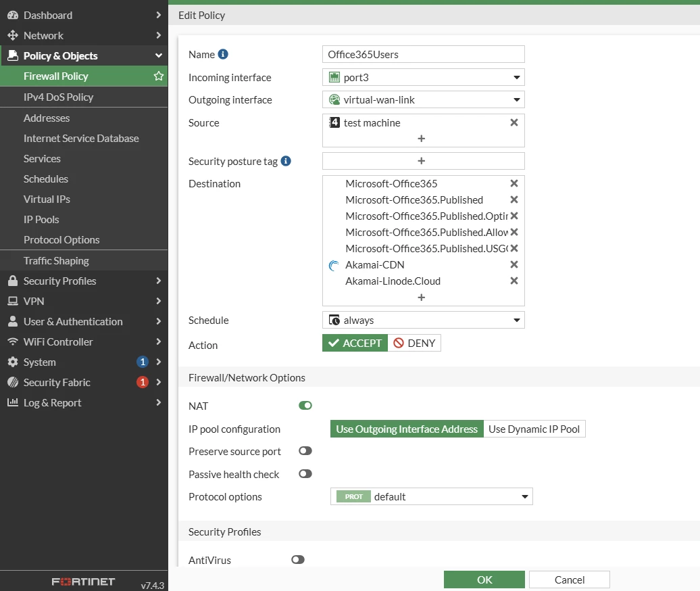Remove Microsoft-Office365.Published.USGov destination
The height and width of the screenshot is (591, 700).
click(x=514, y=248)
